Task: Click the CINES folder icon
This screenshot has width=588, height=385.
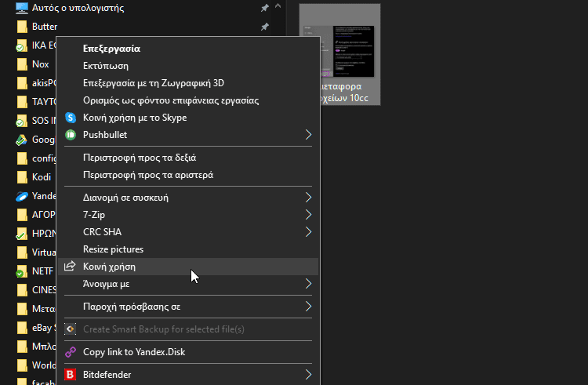Action: pyautogui.click(x=22, y=290)
